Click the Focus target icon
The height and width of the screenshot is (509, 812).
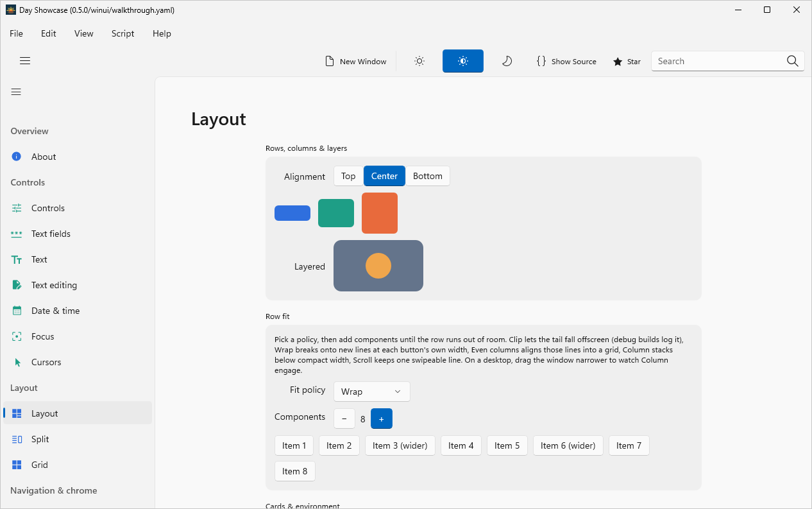click(17, 336)
